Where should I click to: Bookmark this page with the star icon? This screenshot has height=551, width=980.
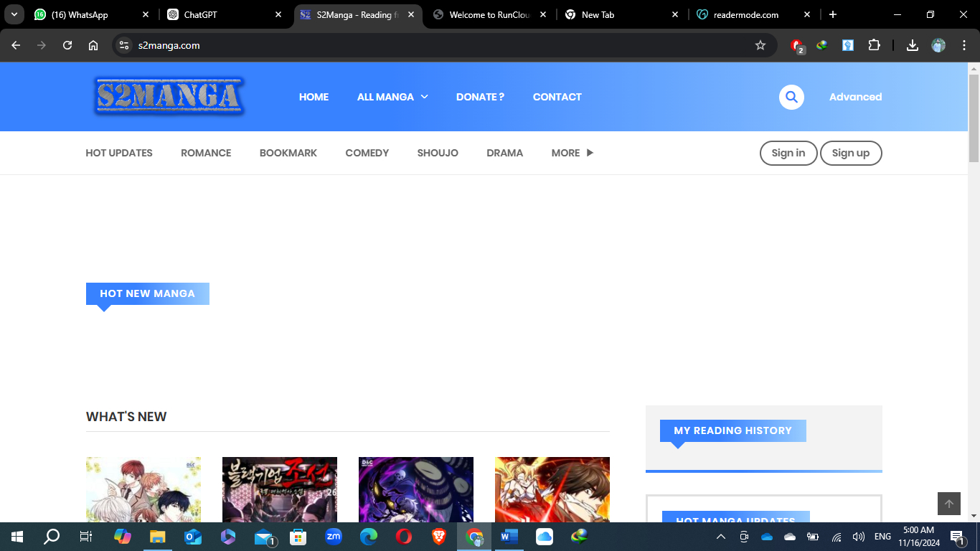[760, 45]
